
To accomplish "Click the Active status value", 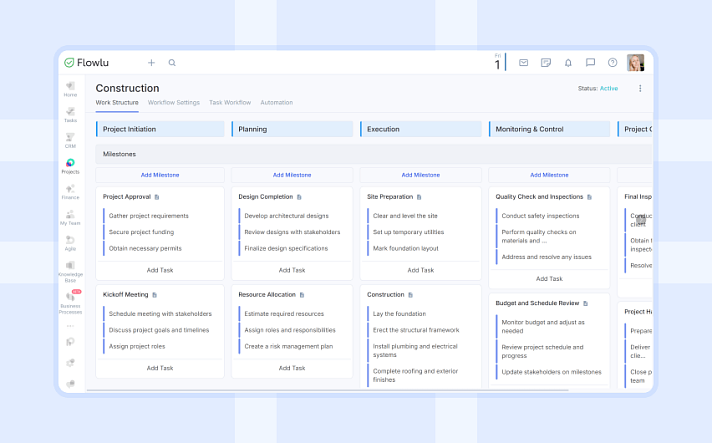I will coord(609,89).
